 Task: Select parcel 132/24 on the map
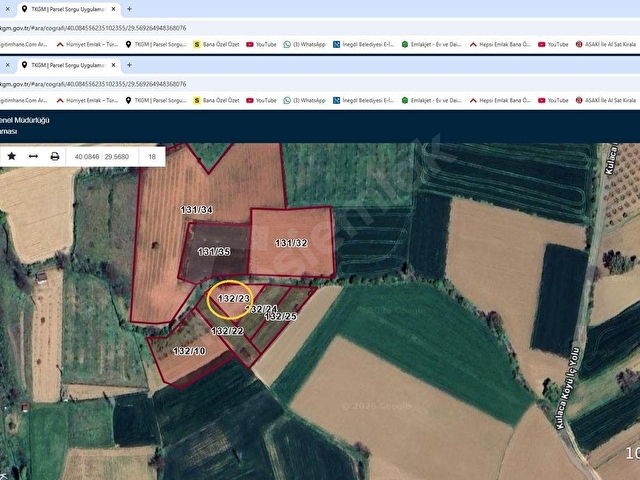pos(262,309)
